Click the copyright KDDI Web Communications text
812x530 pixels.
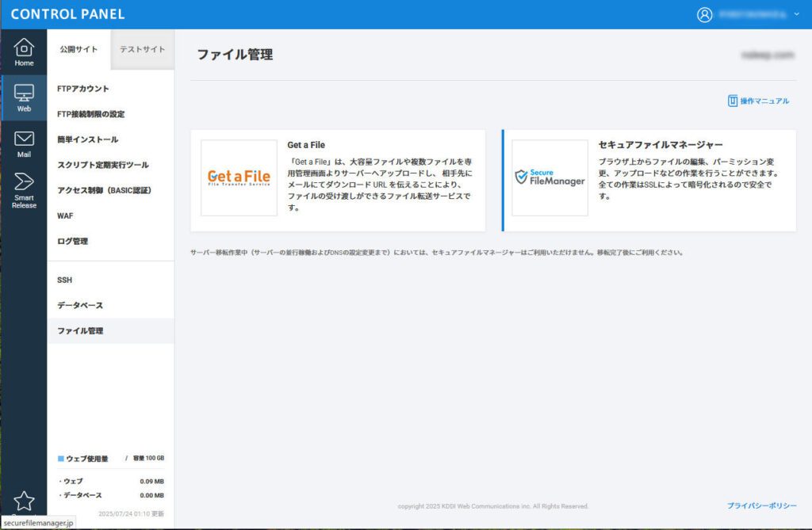coord(493,506)
